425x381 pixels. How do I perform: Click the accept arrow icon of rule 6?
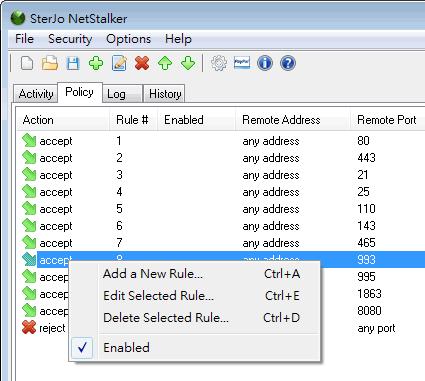pyautogui.click(x=29, y=226)
